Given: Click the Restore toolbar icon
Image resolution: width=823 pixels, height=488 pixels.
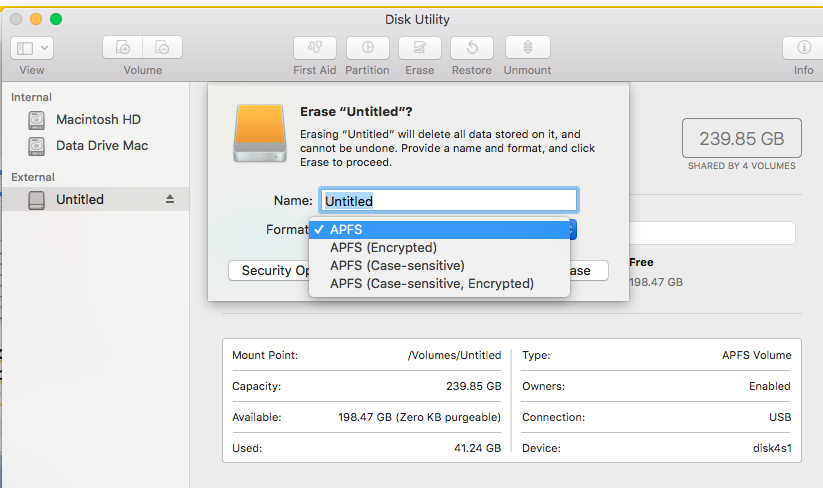Looking at the screenshot, I should pos(472,48).
